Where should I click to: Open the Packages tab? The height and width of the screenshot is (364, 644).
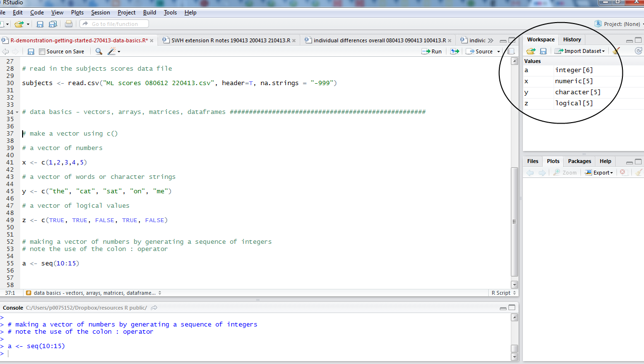pos(579,161)
